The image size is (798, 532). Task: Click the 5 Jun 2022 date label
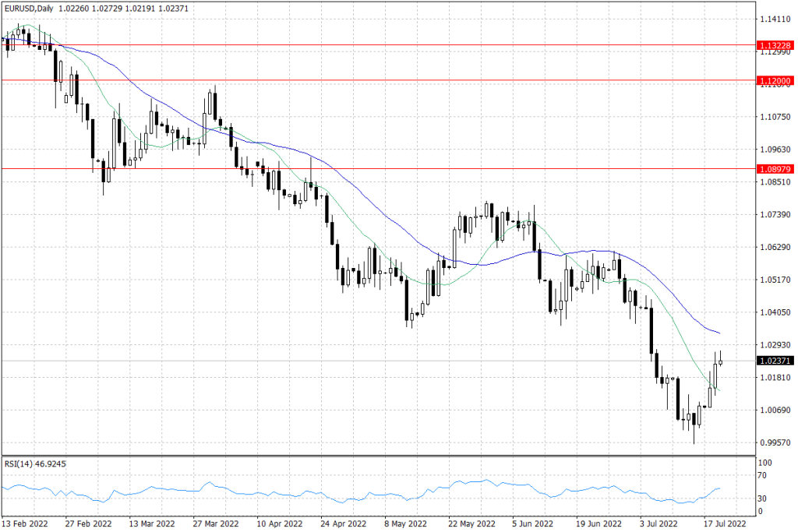[533, 523]
